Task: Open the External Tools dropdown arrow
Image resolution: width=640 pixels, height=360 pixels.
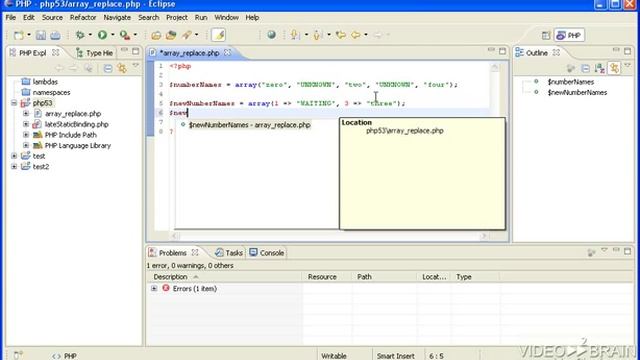Action: [x=136, y=35]
